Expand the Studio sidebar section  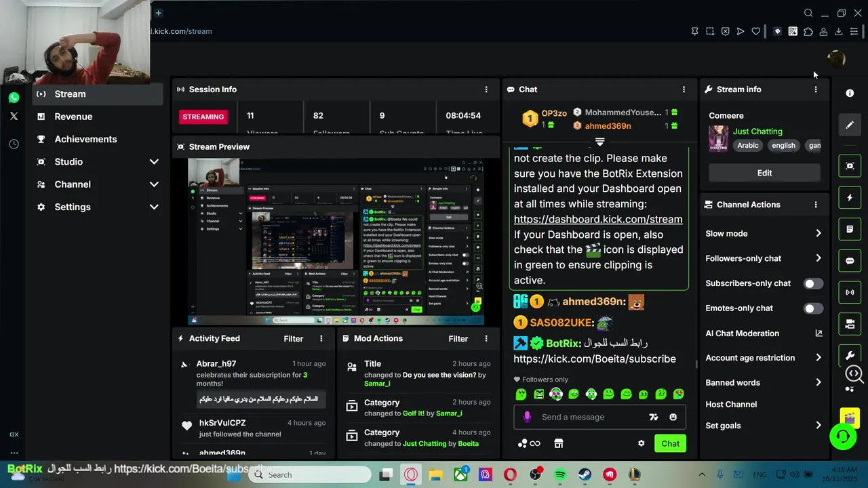pyautogui.click(x=154, y=162)
